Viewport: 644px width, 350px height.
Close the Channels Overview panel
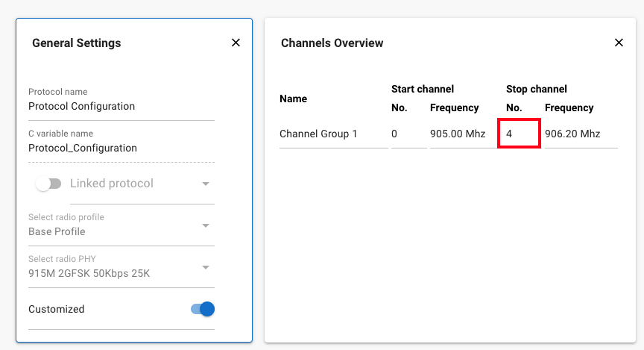618,43
